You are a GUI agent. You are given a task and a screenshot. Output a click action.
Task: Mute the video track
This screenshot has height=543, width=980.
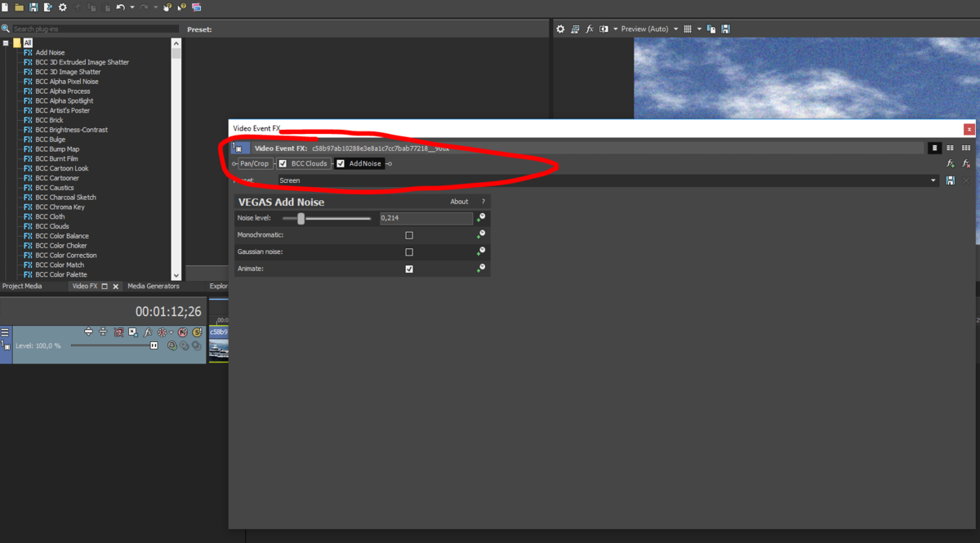tap(183, 332)
